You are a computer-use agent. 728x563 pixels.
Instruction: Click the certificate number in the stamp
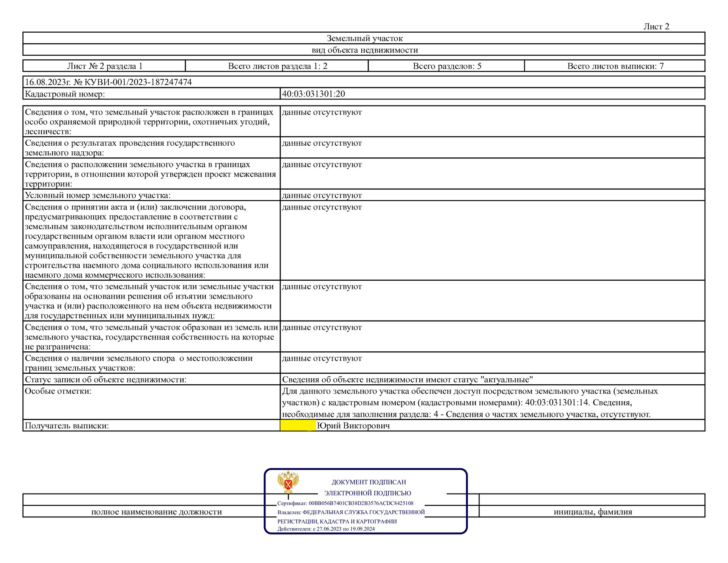361,503
